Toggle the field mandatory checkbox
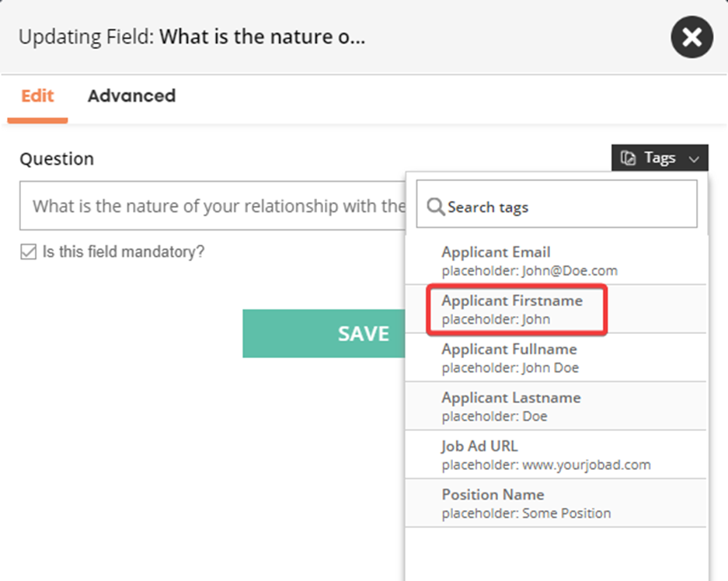This screenshot has width=728, height=581. [28, 252]
